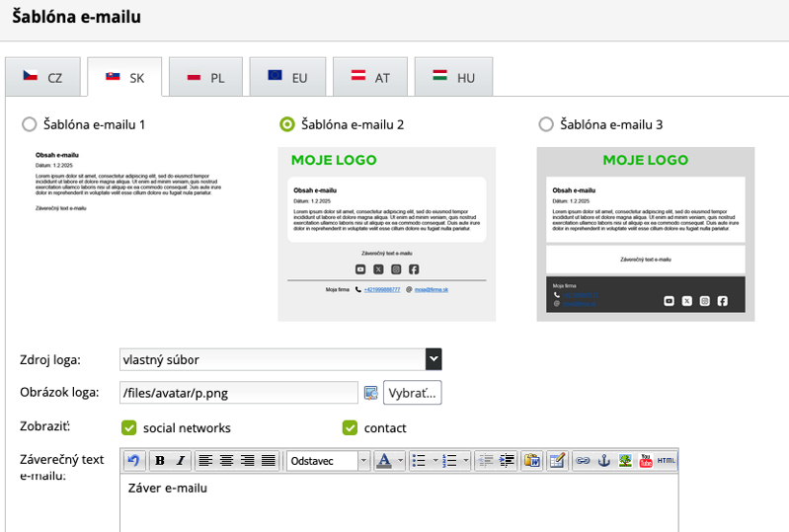The width and height of the screenshot is (789, 532).
Task: Open the bullet list style dropdown arrow
Action: click(x=434, y=461)
